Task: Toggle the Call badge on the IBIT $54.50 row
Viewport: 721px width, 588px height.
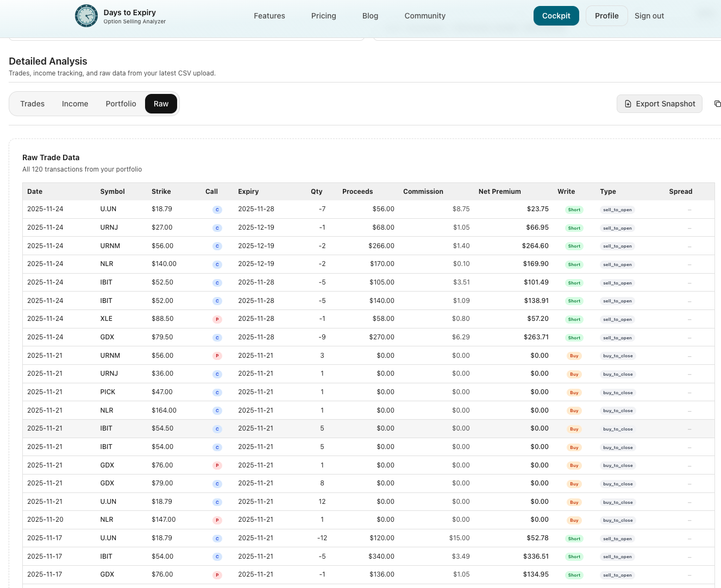Action: 217,429
